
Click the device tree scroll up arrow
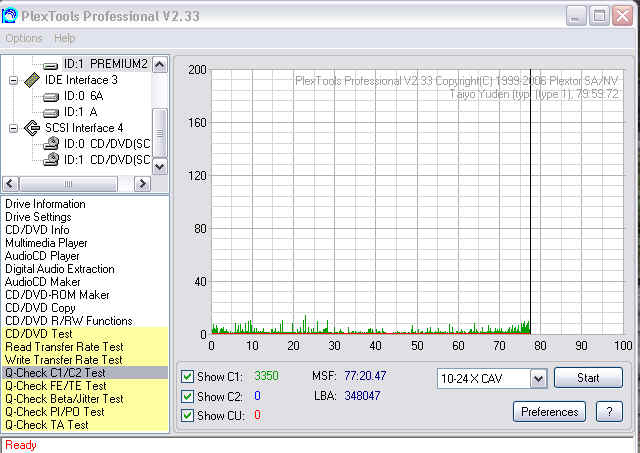pyautogui.click(x=160, y=64)
